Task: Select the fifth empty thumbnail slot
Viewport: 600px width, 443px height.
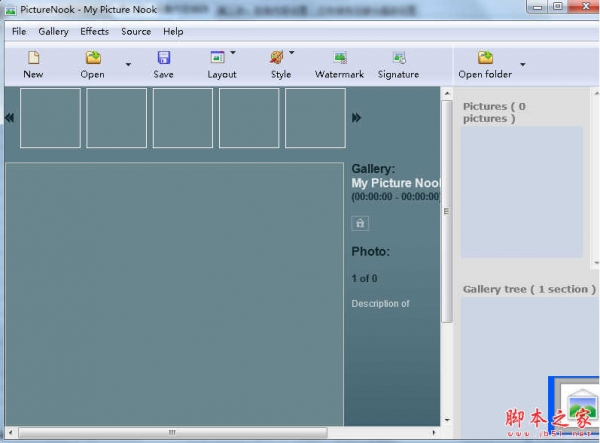Action: coord(315,118)
